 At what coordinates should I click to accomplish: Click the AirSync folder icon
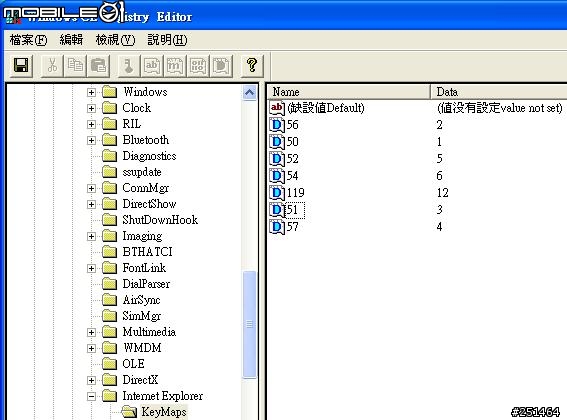[x=110, y=300]
